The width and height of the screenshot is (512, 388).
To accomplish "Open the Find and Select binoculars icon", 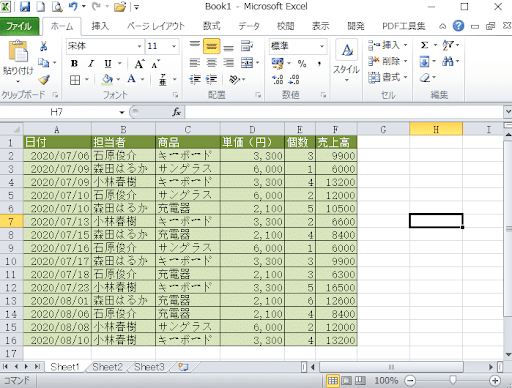I will [x=448, y=61].
